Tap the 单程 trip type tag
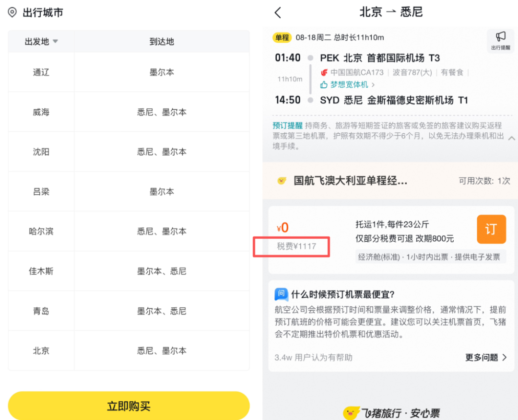The image size is (518, 420). (282, 38)
